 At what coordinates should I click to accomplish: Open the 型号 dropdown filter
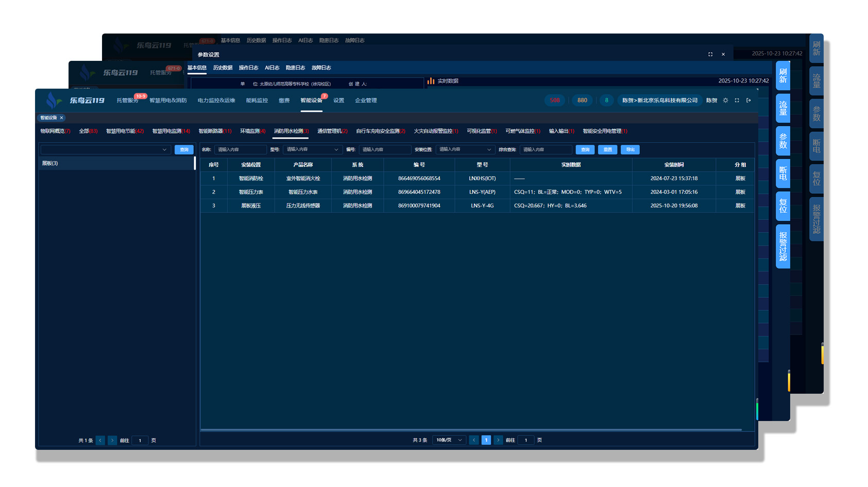point(312,149)
